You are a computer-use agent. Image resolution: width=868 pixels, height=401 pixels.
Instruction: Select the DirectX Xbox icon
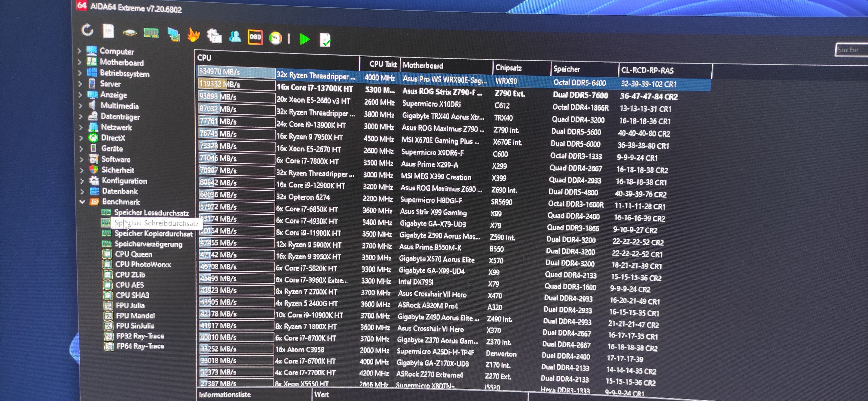click(93, 138)
